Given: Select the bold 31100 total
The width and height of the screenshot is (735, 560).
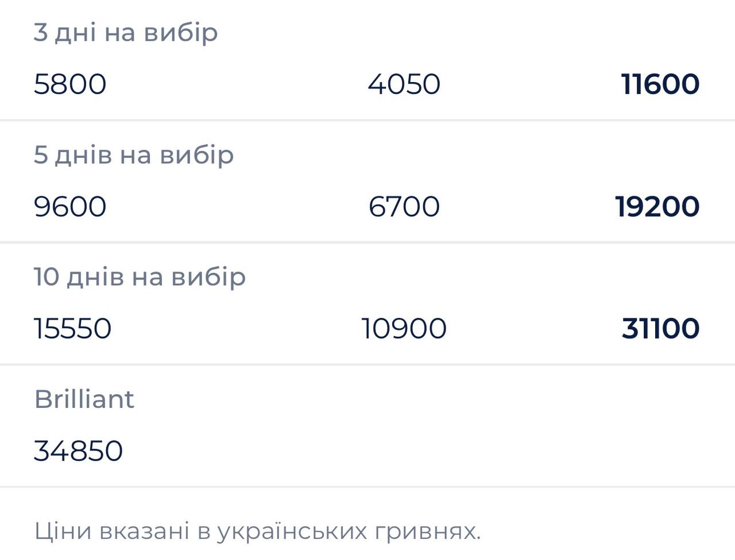Looking at the screenshot, I should tap(660, 329).
